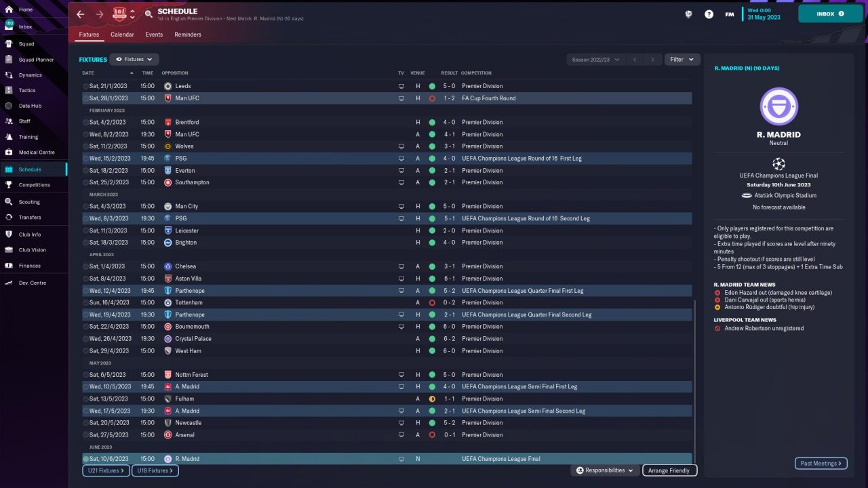
Task: Open Competitions from the sidebar
Action: click(33, 185)
